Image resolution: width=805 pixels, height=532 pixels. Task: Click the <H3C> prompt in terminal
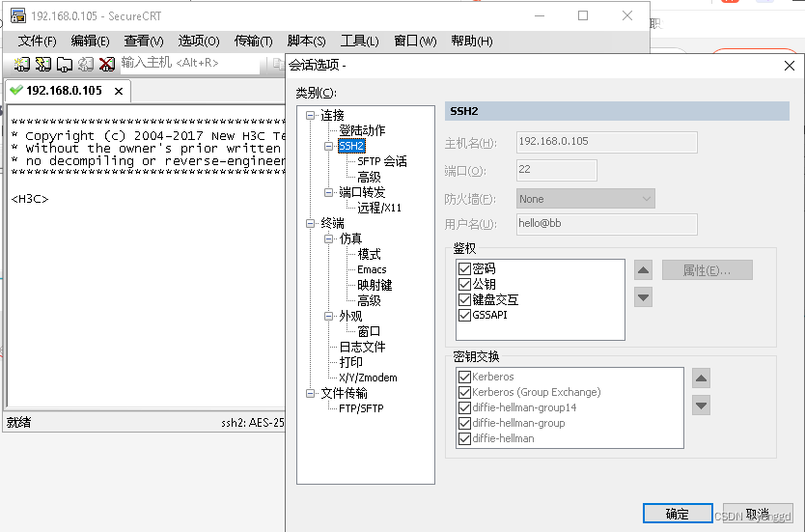point(30,199)
